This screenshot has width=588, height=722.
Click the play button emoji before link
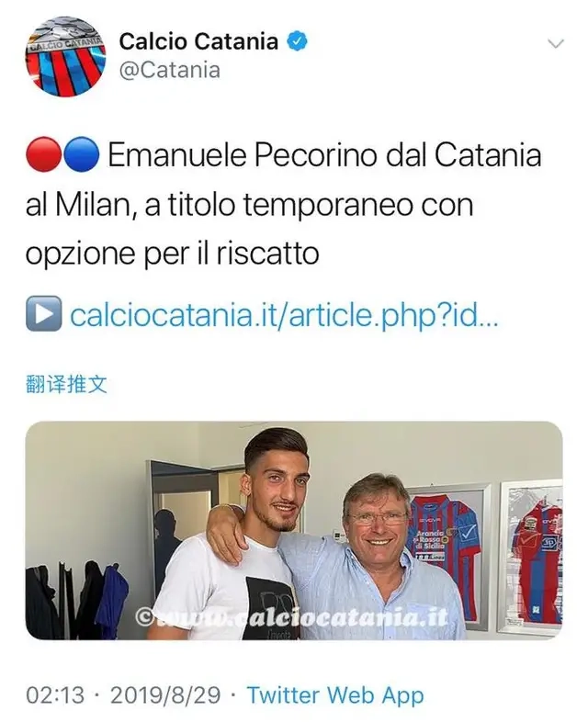44,313
